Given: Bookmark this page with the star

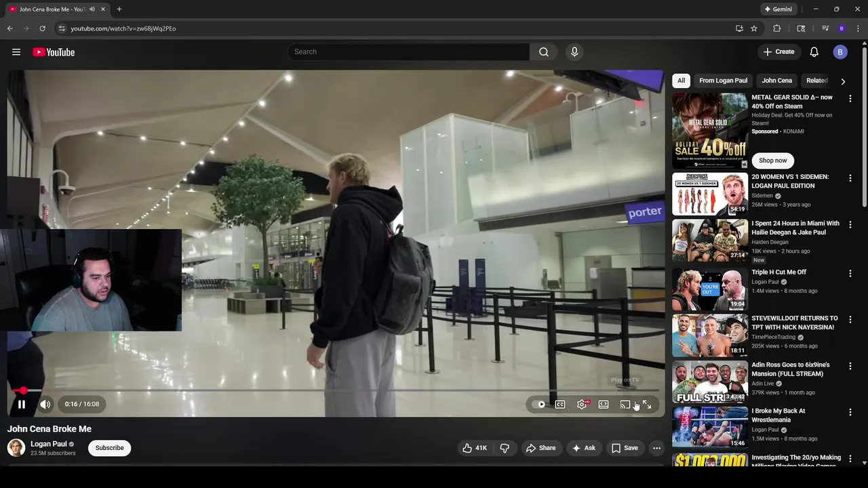Looking at the screenshot, I should tap(754, 28).
